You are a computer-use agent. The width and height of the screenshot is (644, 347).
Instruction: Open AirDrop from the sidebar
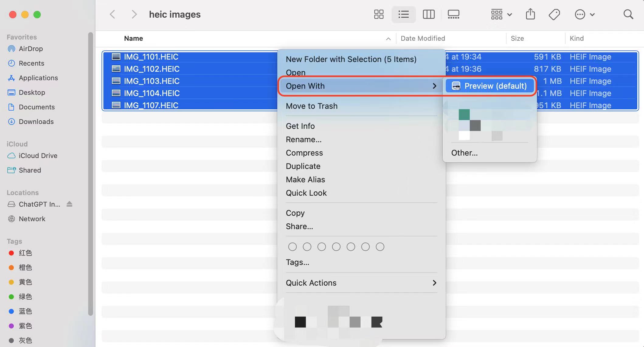31,49
